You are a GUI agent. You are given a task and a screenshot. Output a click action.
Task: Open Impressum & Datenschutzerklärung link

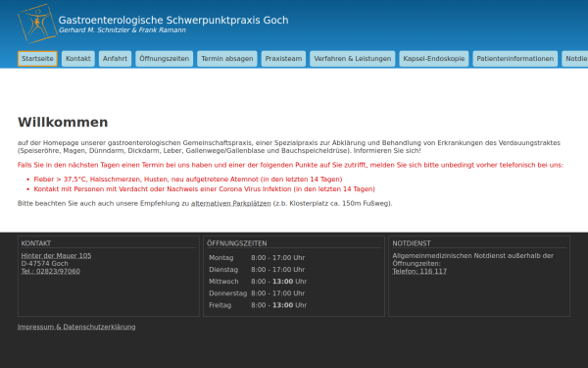76,327
